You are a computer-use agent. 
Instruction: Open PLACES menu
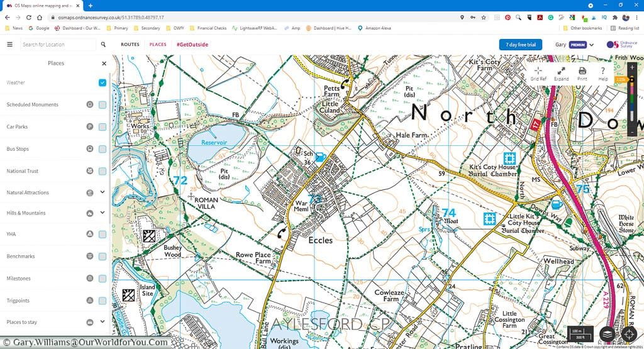coord(158,45)
